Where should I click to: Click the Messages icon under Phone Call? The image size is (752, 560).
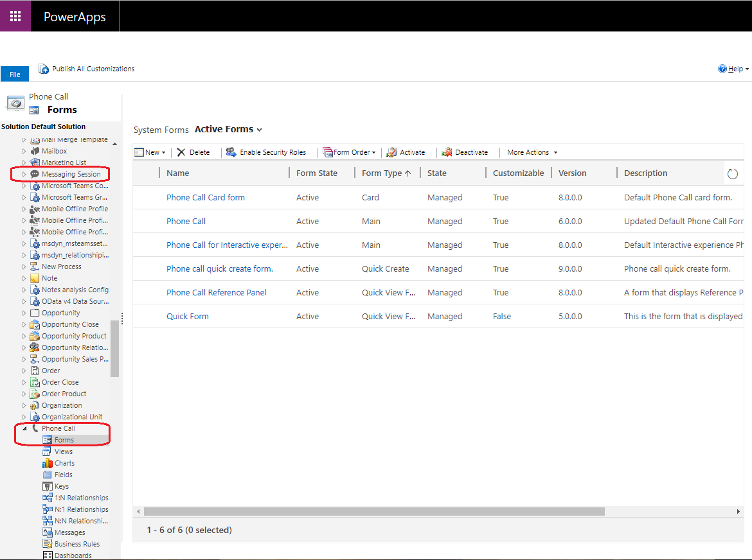tap(47, 532)
